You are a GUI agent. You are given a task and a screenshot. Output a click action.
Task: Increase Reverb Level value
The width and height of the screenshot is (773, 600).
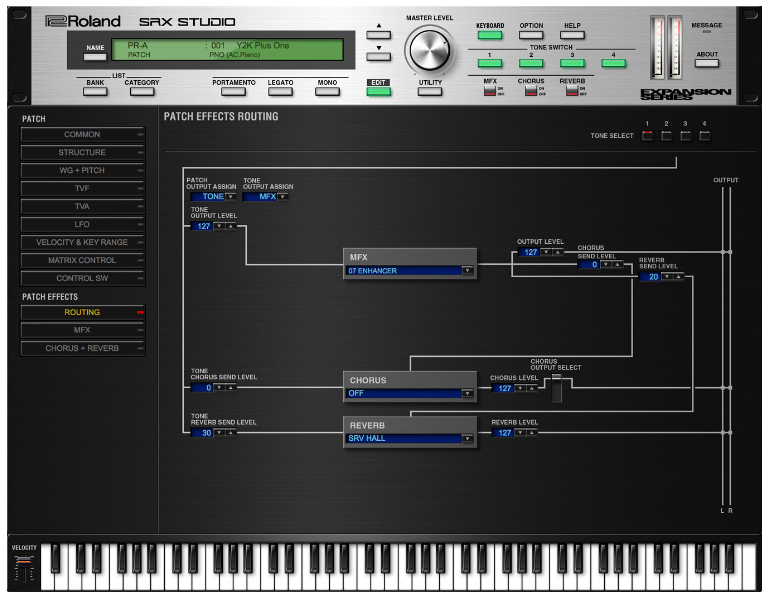click(x=531, y=432)
